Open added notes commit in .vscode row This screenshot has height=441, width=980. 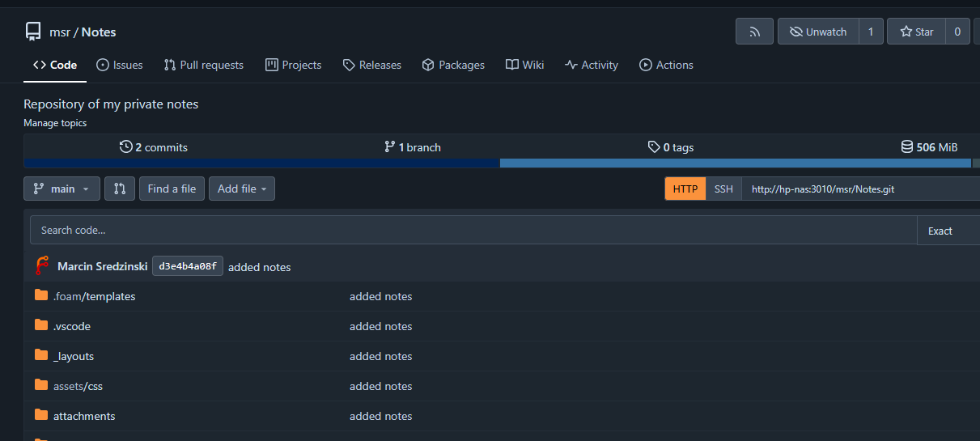(x=381, y=326)
